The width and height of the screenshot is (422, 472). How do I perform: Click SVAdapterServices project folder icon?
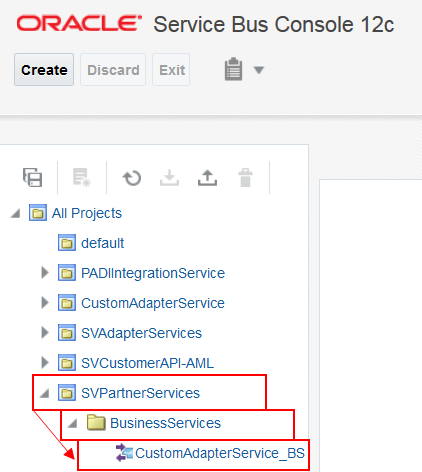pos(67,332)
